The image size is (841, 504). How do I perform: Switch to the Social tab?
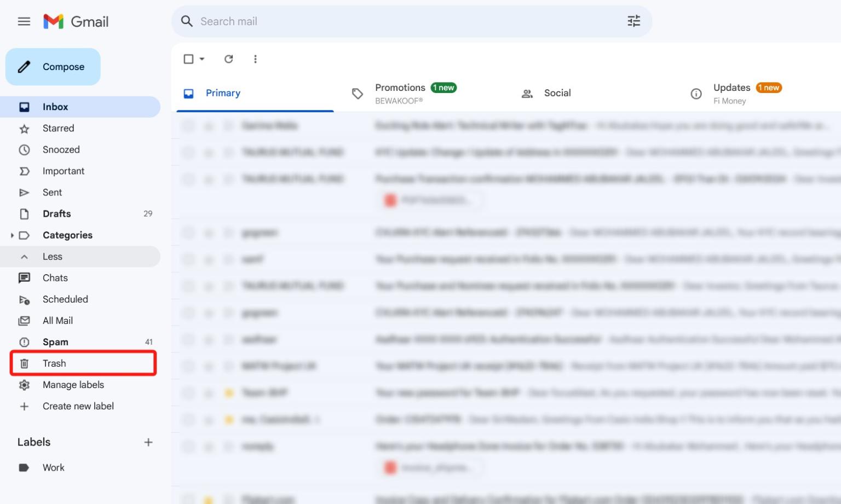[557, 93]
